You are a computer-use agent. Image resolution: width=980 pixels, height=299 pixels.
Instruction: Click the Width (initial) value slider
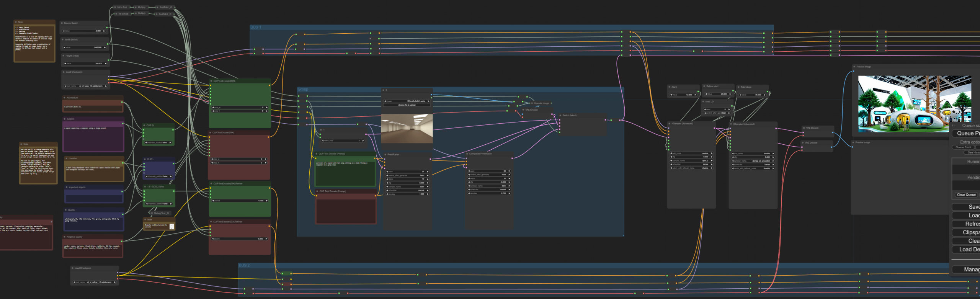point(84,47)
